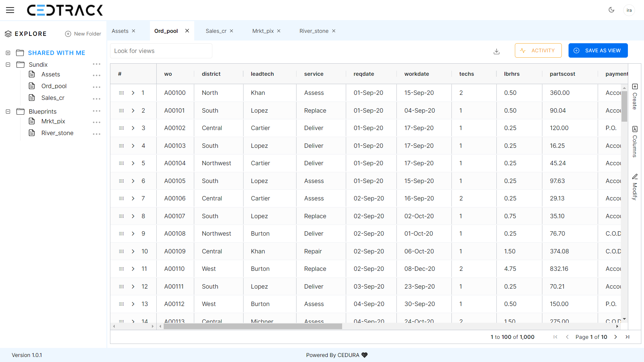
Task: Click options dots for Ord_pool
Action: (97, 87)
